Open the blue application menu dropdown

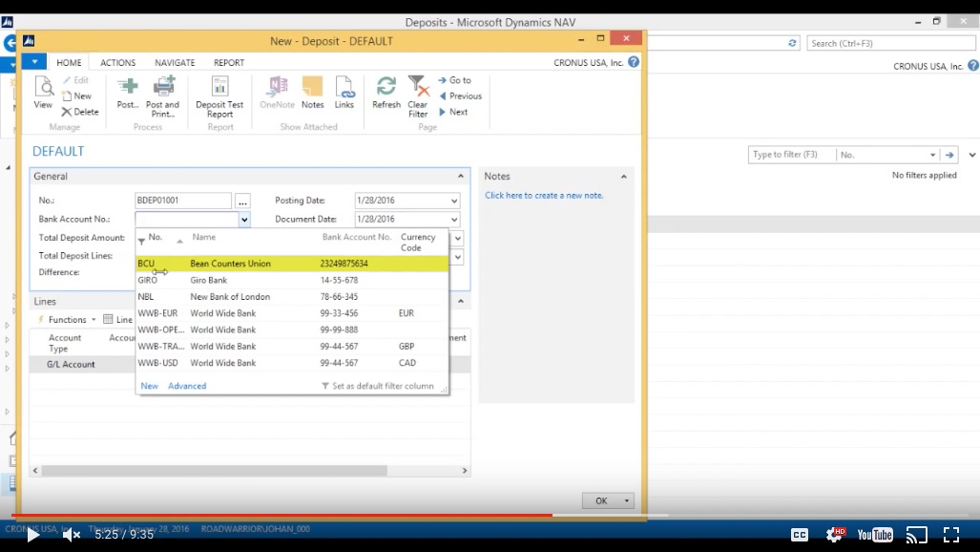[33, 62]
